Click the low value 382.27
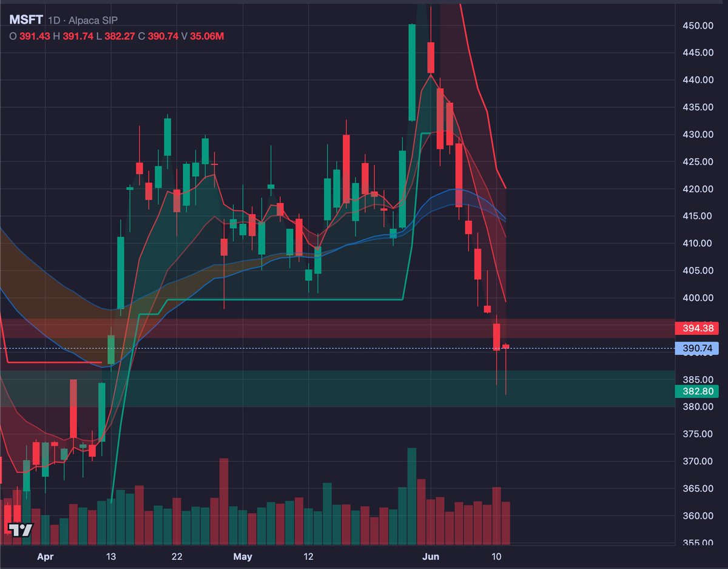The width and height of the screenshot is (728, 569). pos(120,36)
